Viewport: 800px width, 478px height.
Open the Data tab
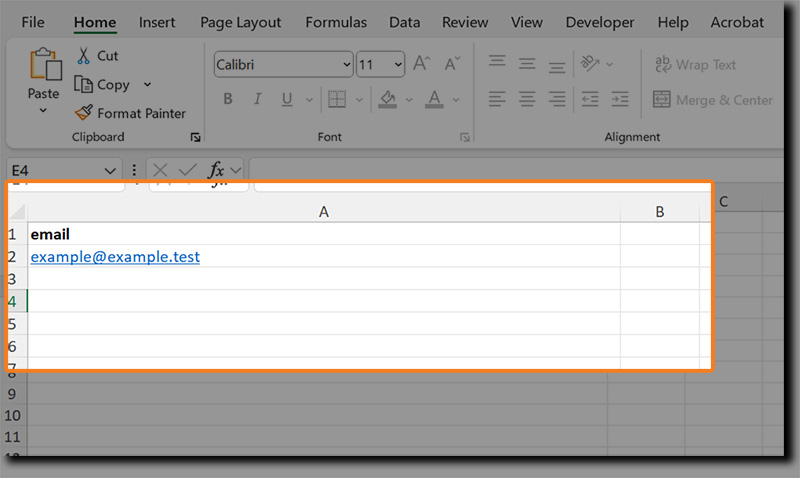pos(405,22)
